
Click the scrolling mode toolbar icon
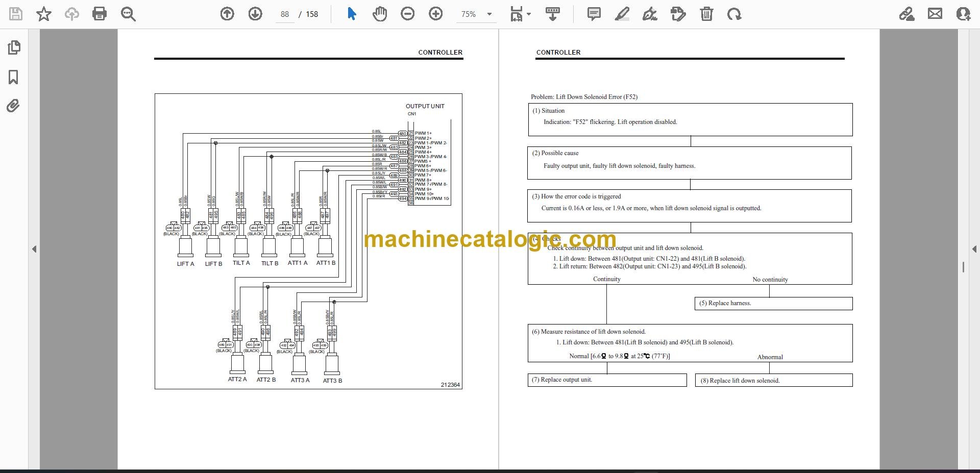(552, 14)
